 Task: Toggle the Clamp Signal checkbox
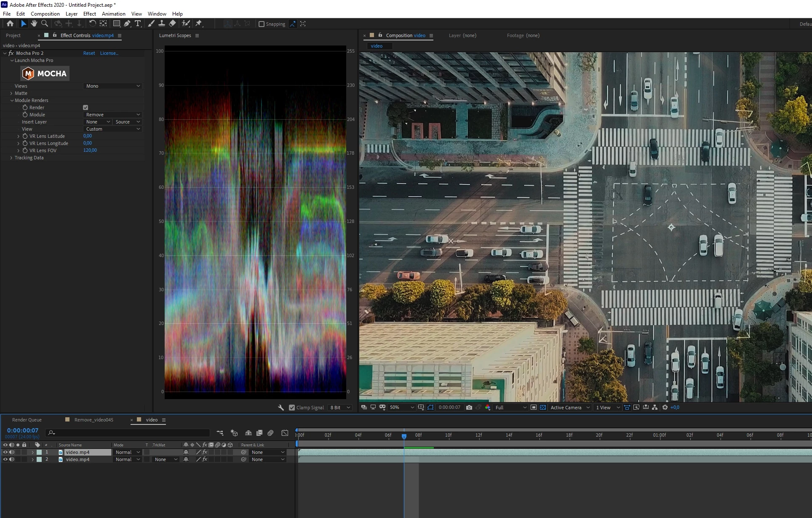[292, 408]
